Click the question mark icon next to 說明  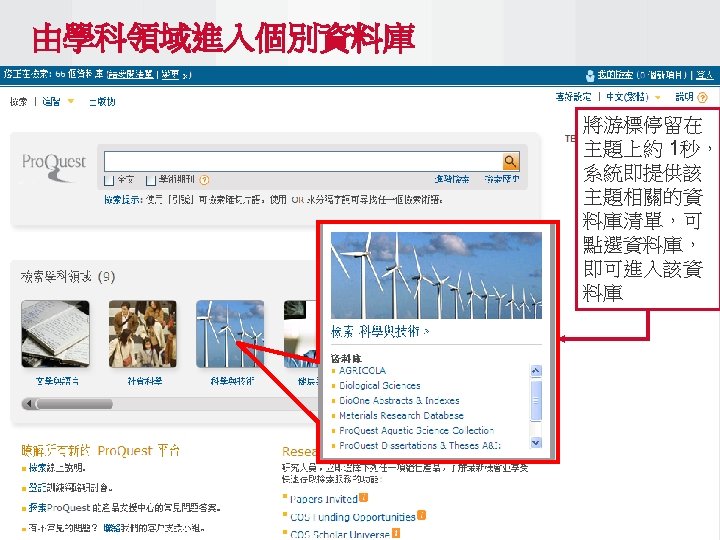pyautogui.click(x=703, y=97)
